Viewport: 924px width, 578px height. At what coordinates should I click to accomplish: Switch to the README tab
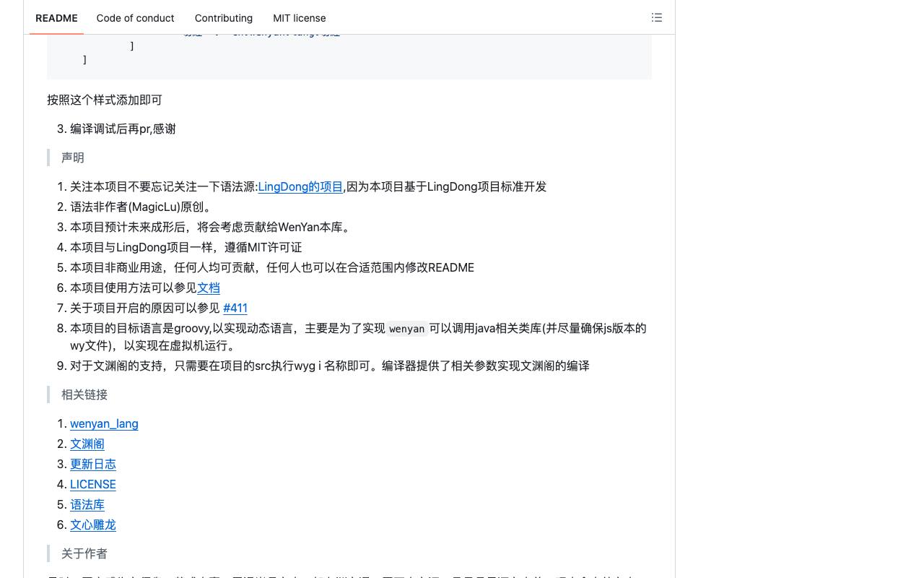56,18
